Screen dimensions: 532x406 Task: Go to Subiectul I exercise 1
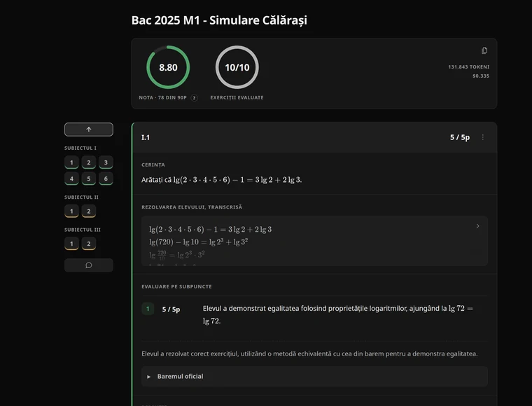point(71,162)
